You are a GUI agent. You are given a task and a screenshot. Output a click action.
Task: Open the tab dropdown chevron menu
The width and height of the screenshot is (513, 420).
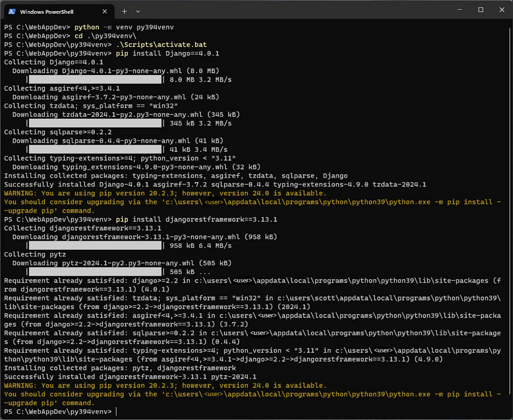(x=138, y=11)
